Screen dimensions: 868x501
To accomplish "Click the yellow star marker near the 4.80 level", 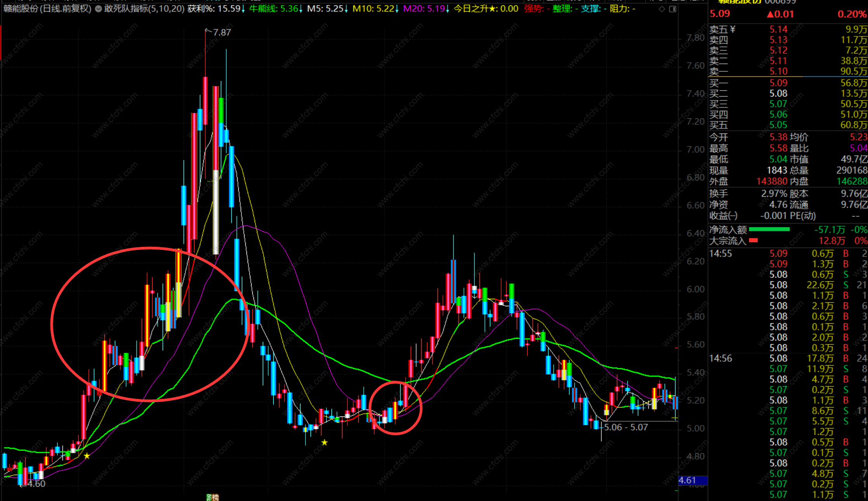I will pyautogui.click(x=87, y=456).
